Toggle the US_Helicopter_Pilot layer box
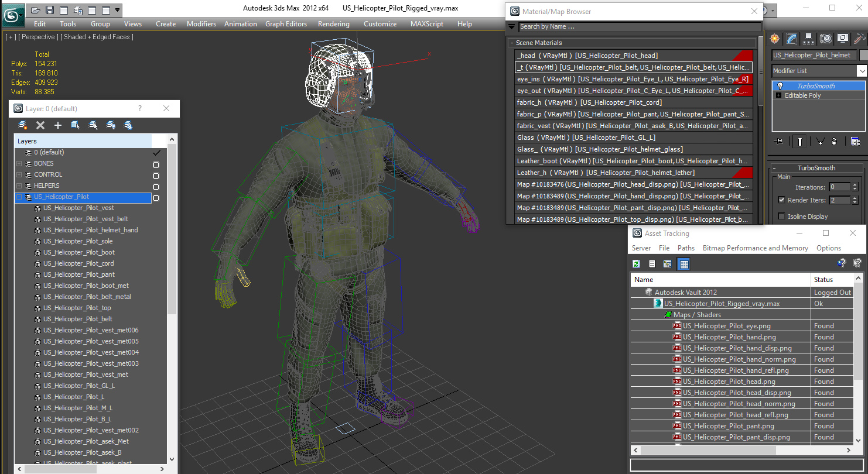Image resolution: width=868 pixels, height=474 pixels. (x=156, y=198)
